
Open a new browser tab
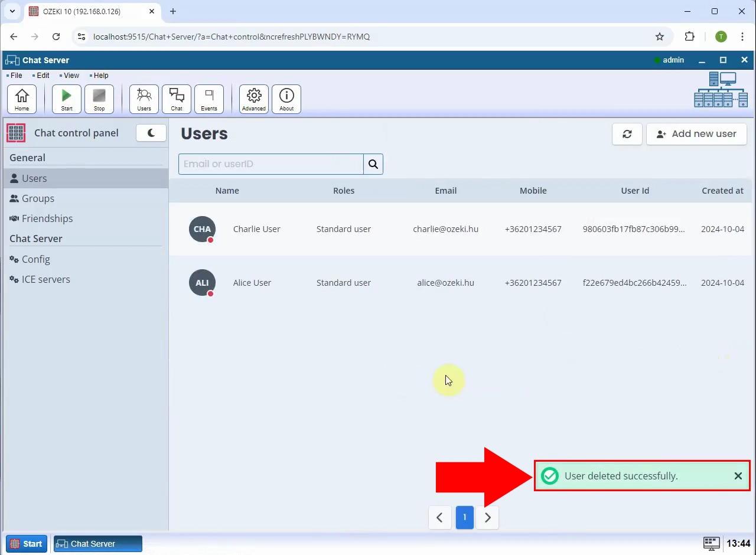pos(173,11)
